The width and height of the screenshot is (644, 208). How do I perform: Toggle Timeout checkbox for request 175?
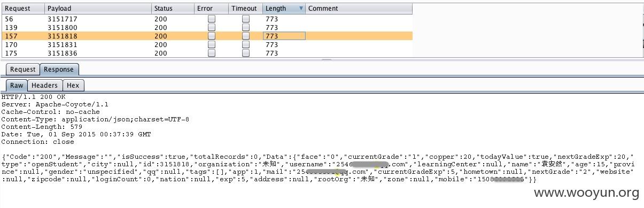click(x=246, y=53)
